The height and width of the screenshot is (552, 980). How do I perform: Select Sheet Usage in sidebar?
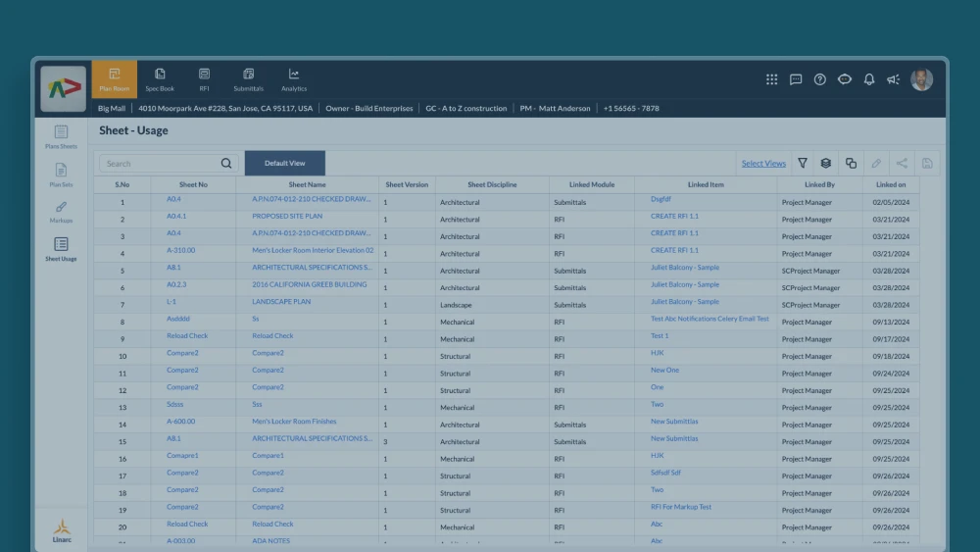click(61, 249)
